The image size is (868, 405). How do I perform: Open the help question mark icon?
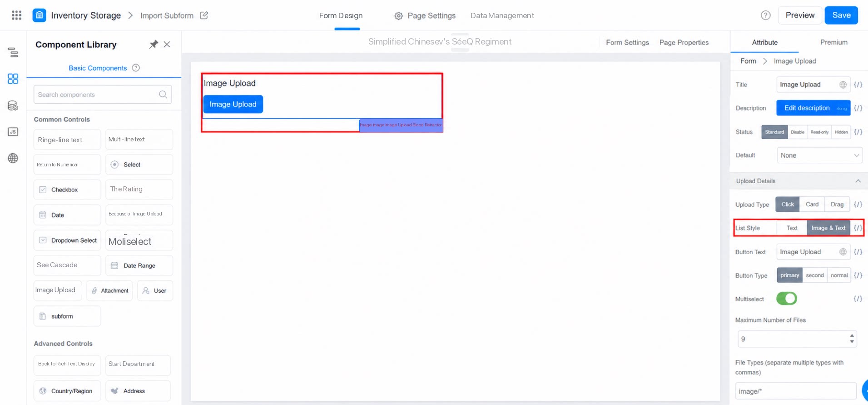click(766, 15)
